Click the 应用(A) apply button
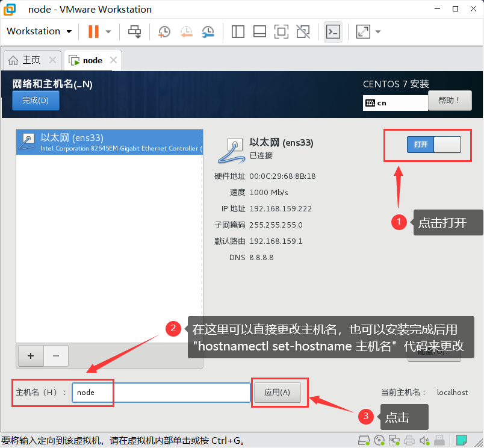 click(x=277, y=393)
